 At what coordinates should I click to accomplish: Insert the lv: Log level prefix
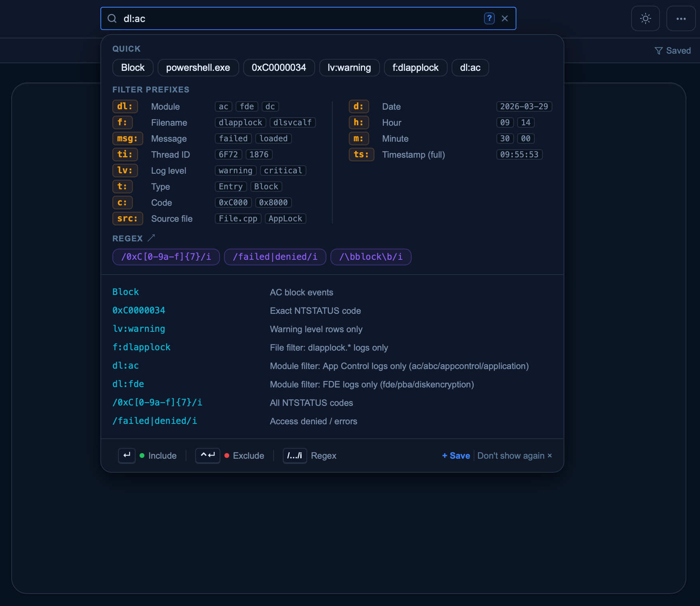125,171
